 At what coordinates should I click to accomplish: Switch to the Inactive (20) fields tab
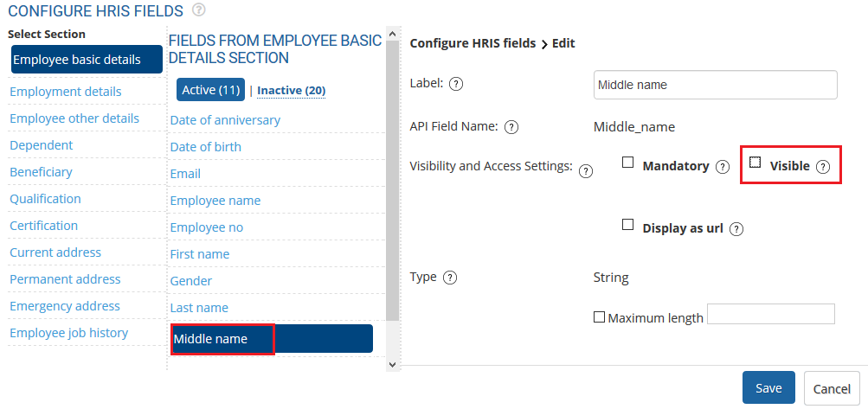tap(291, 90)
